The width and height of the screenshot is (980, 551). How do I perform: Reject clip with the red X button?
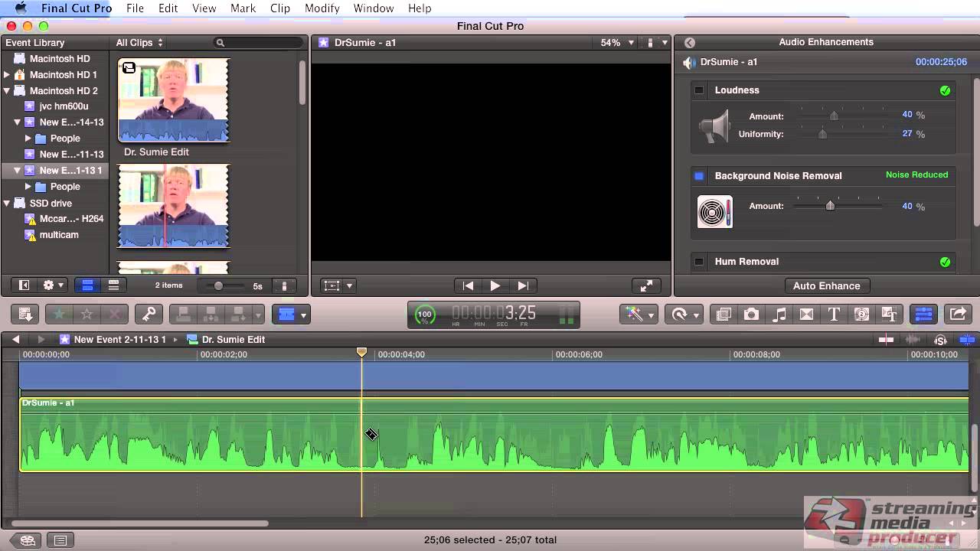coord(115,314)
